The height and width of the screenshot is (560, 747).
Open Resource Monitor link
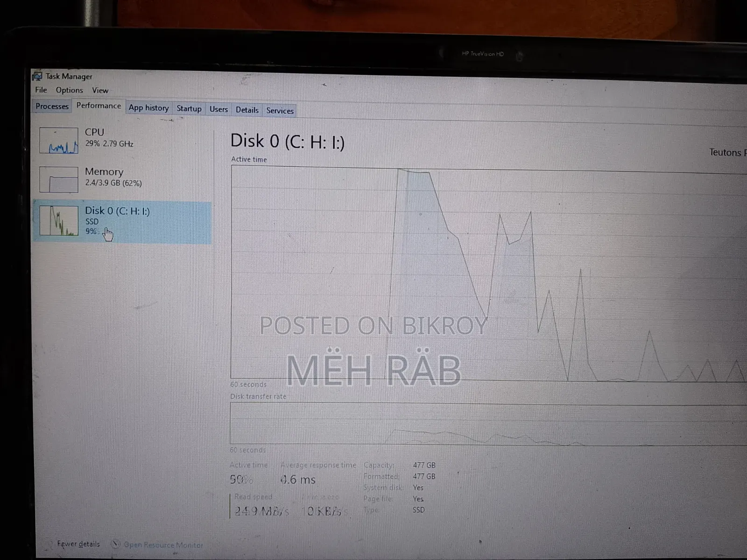click(x=163, y=545)
